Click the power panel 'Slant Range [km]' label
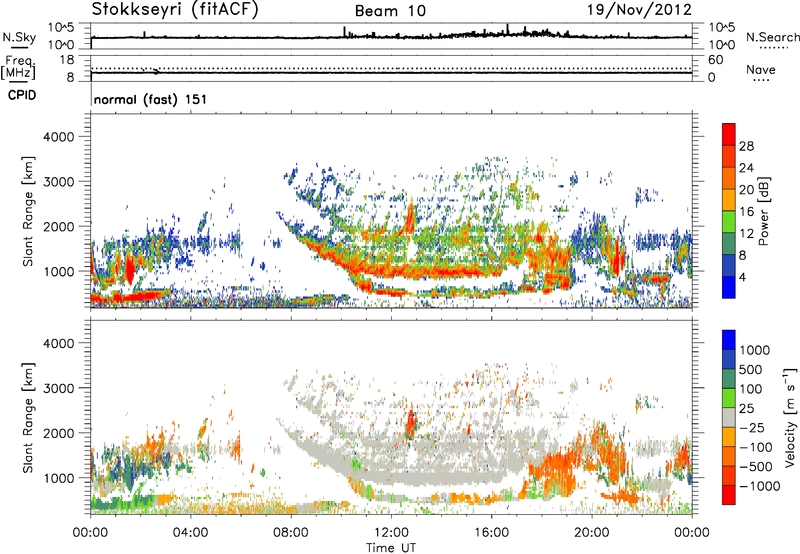The width and height of the screenshot is (800, 554). (x=28, y=211)
